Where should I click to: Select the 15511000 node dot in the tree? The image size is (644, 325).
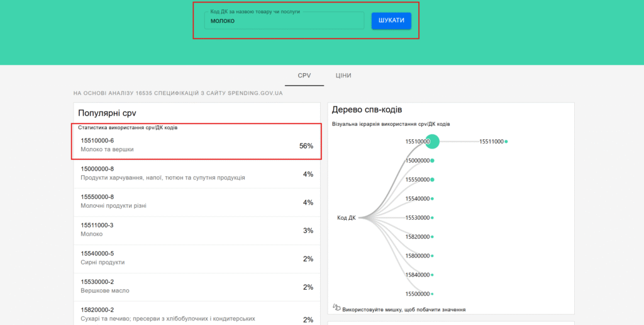506,142
